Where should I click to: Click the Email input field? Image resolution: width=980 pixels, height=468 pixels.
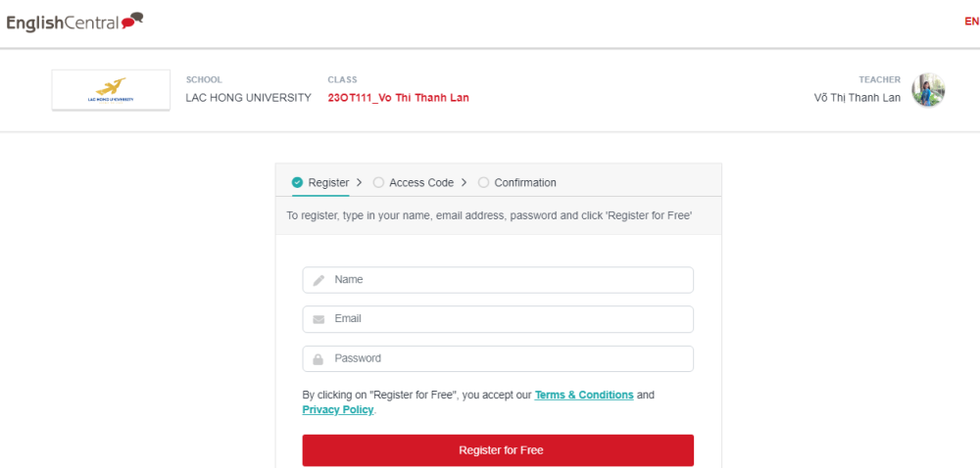[x=498, y=319]
